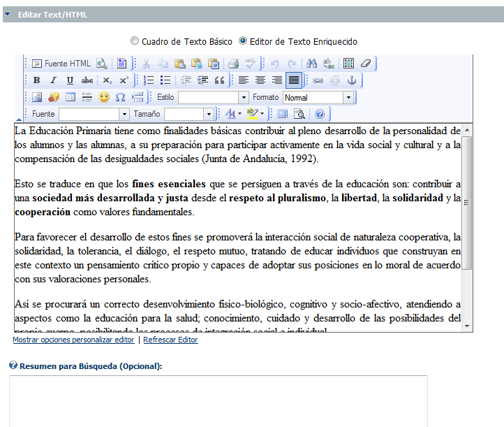The height and width of the screenshot is (427, 504).
Task: Toggle Strikethrough formatting
Action: tap(87, 80)
